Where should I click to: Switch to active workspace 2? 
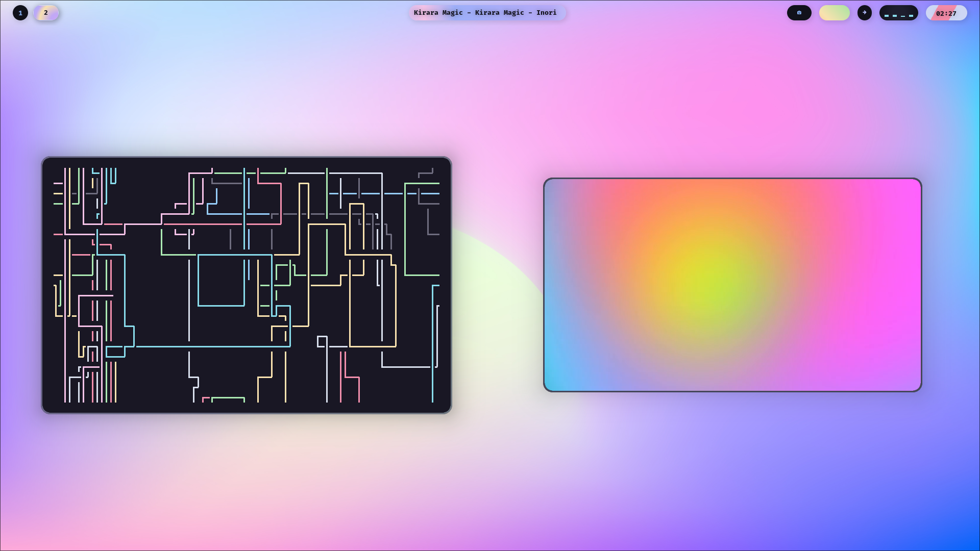pos(46,13)
